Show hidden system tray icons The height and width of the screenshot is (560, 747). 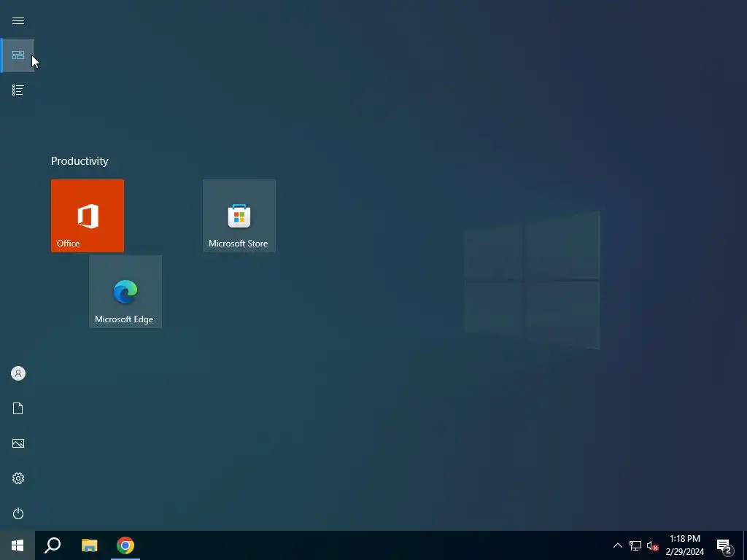pyautogui.click(x=617, y=545)
